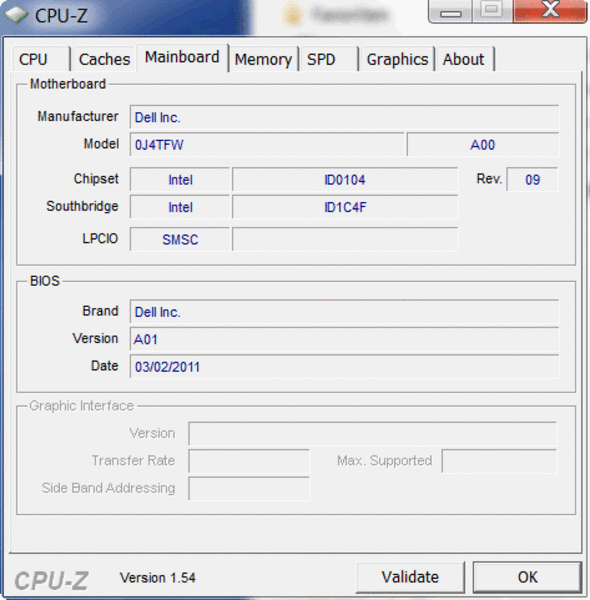
Task: Minimize the CPU-Z window
Action: pos(450,11)
